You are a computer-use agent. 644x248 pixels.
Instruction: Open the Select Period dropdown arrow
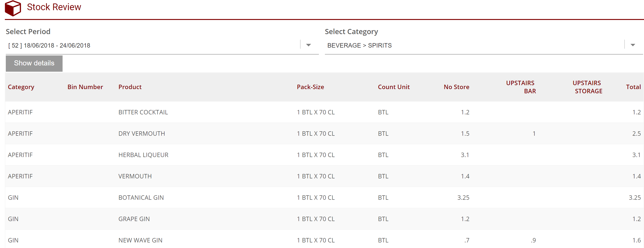point(308,45)
